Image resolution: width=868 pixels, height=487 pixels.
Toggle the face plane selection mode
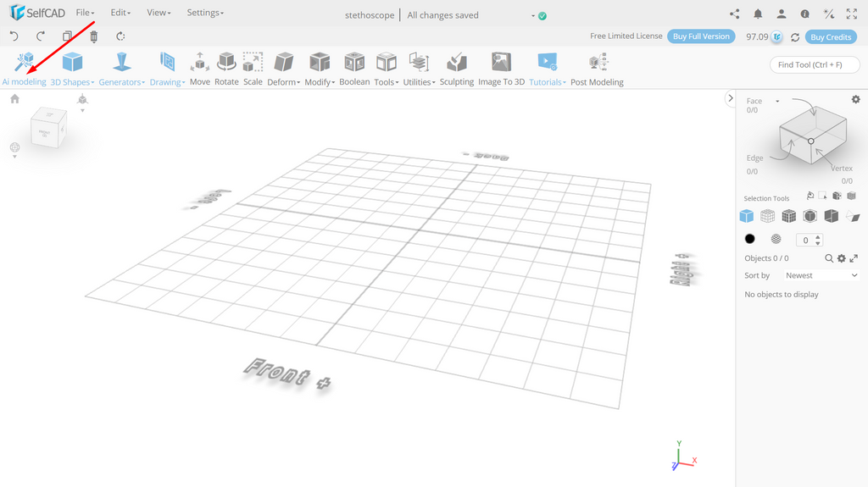[853, 216]
